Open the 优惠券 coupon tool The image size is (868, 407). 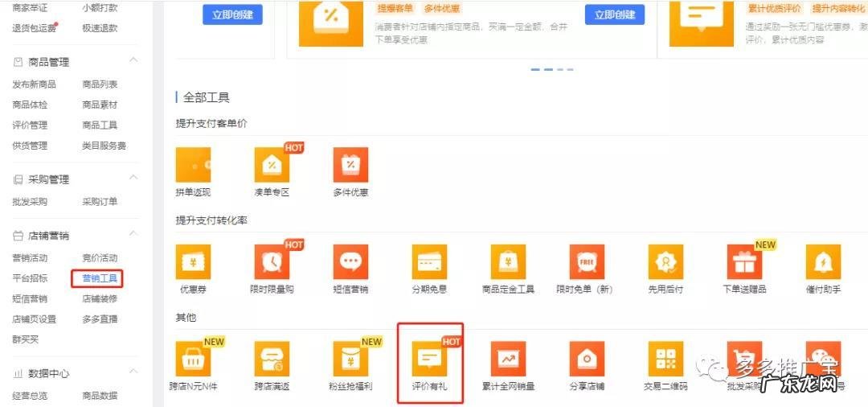(x=193, y=261)
